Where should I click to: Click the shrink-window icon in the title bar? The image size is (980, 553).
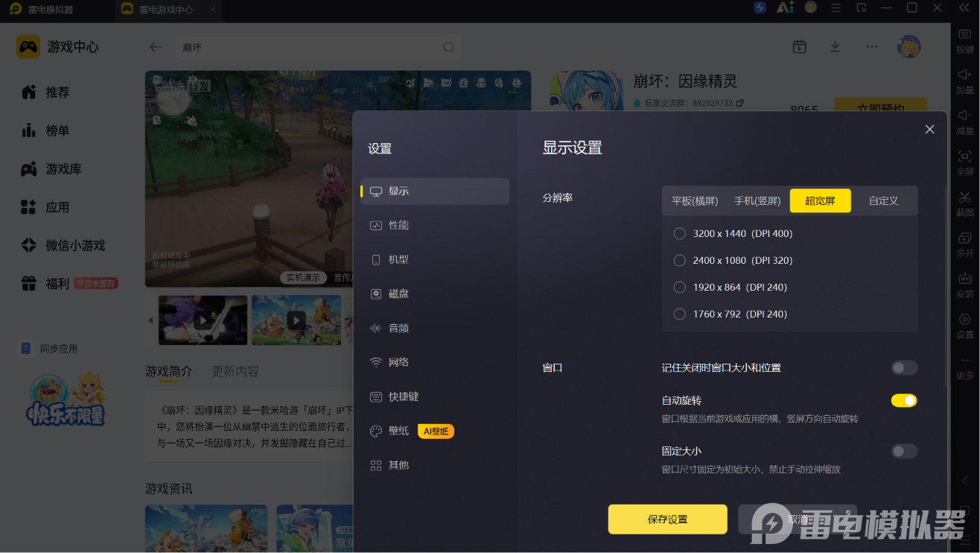click(x=862, y=7)
